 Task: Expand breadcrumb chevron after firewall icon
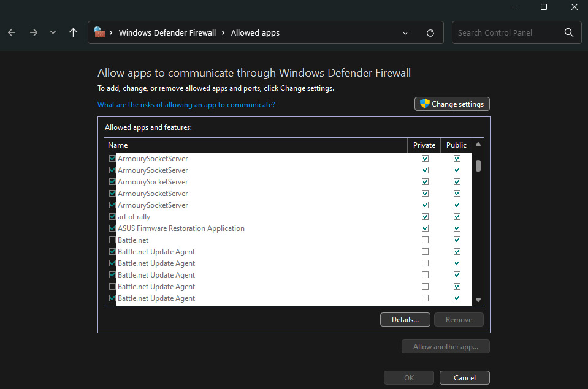112,33
